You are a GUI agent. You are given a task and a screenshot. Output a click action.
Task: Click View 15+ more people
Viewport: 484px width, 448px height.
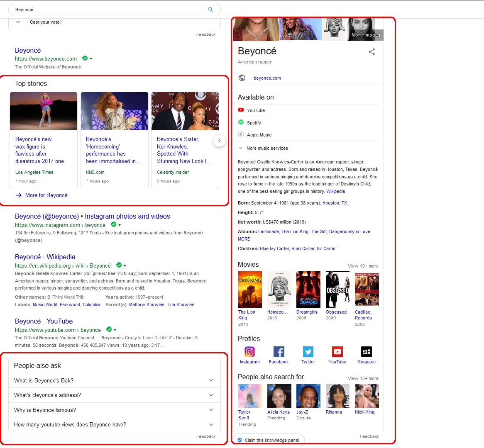tap(363, 378)
